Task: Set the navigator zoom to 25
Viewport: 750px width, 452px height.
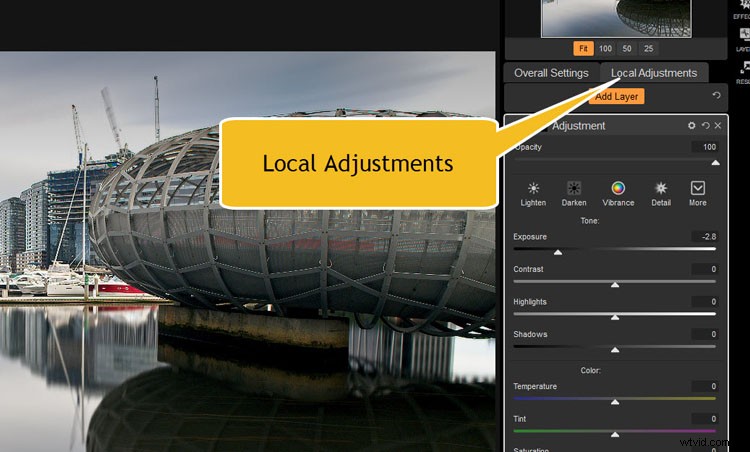Action: [649, 48]
